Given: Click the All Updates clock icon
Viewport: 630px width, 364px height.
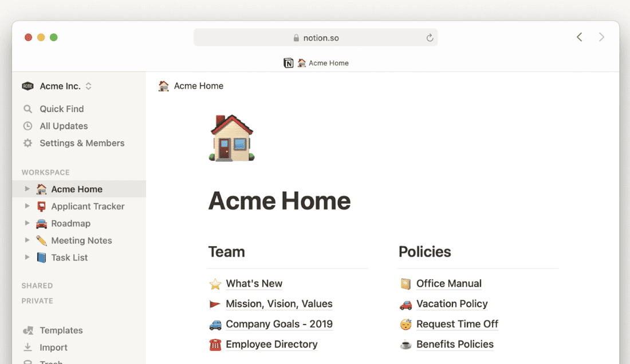Looking at the screenshot, I should [x=27, y=126].
